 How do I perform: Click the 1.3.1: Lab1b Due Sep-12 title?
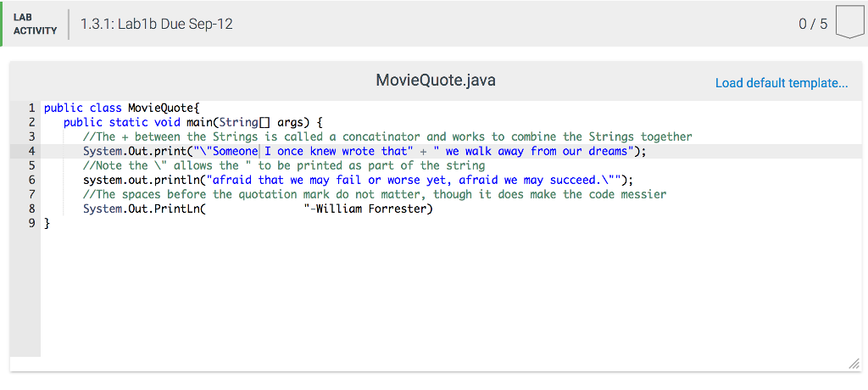point(156,25)
